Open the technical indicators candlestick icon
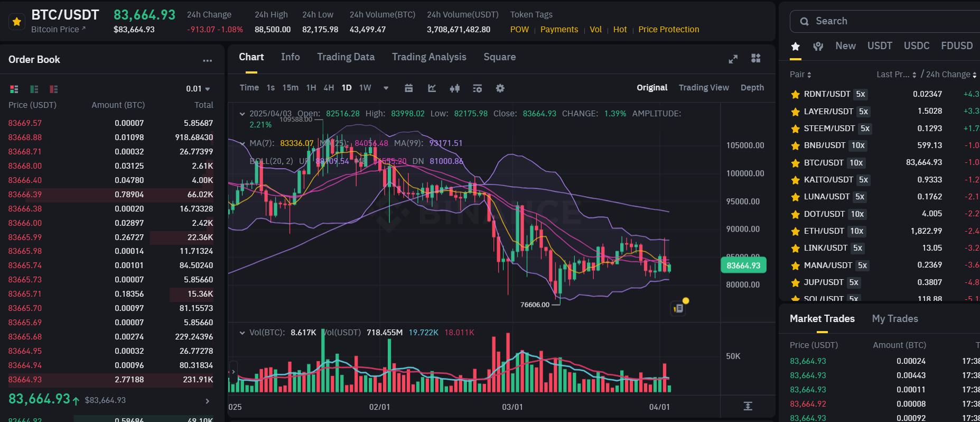 [454, 88]
